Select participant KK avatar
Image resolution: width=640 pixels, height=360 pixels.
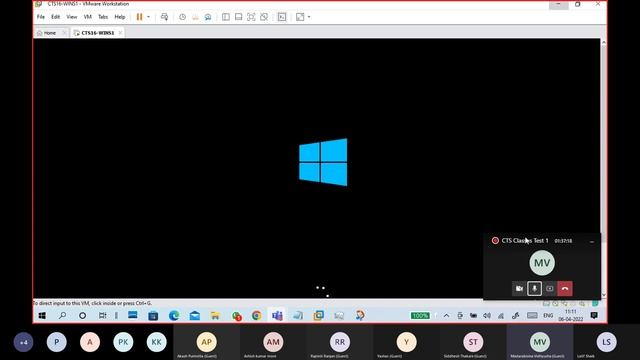point(156,342)
